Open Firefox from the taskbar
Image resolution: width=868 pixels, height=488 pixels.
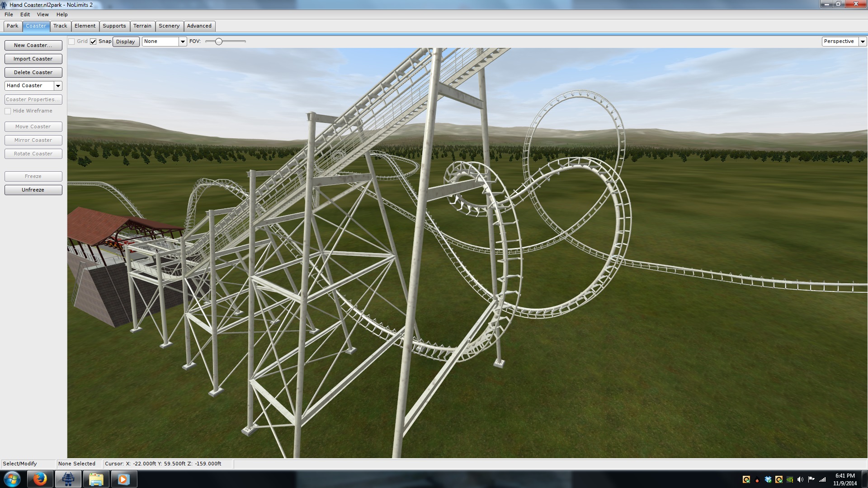[x=40, y=479]
